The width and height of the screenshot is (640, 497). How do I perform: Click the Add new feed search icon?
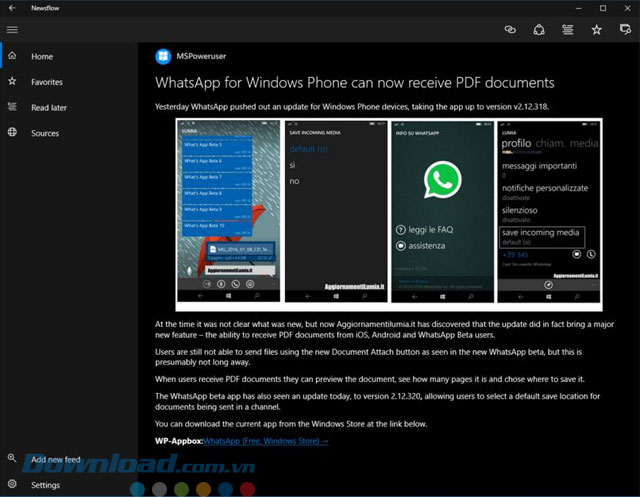point(12,458)
